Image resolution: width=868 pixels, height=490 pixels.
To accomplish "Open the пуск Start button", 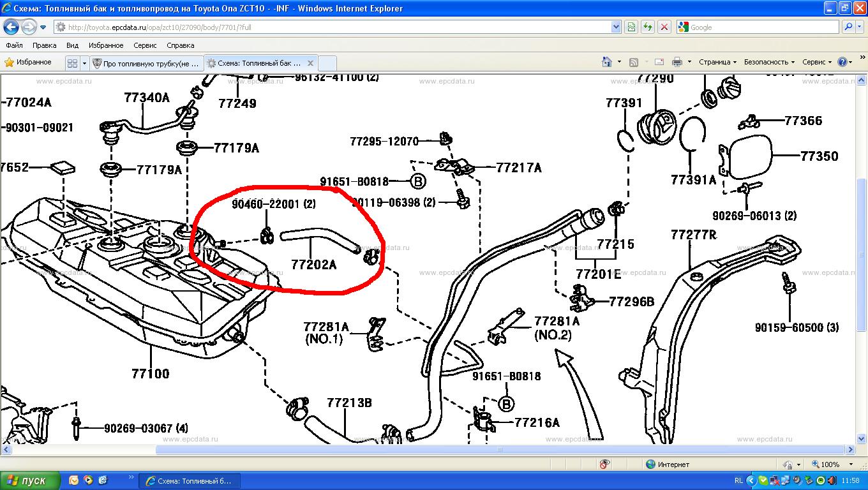I will pos(30,480).
